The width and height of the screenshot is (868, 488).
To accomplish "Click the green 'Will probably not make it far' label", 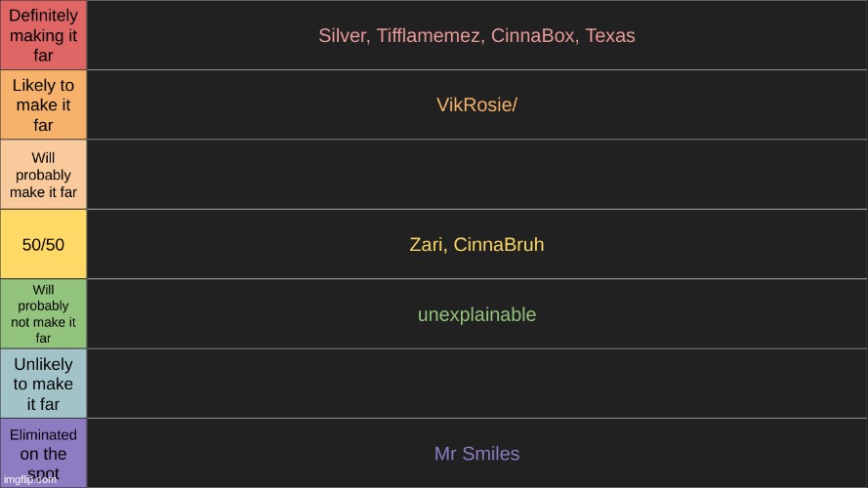I will coord(43,313).
